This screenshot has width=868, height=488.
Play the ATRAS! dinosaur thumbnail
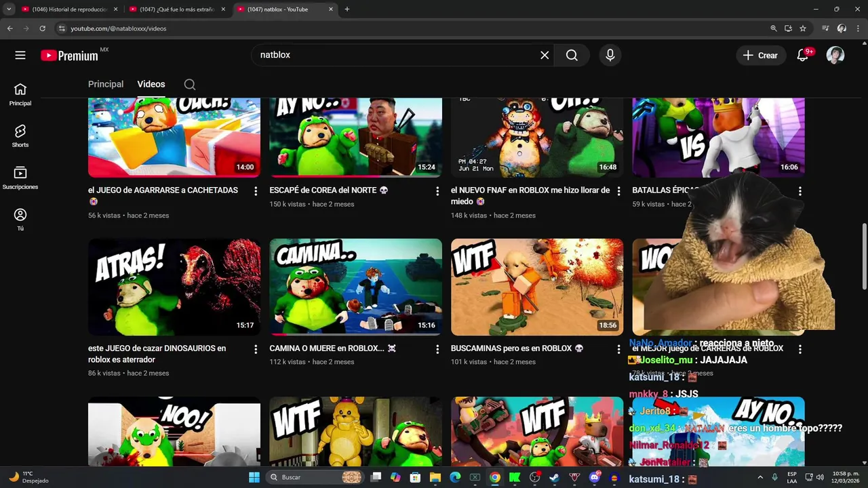(x=174, y=287)
